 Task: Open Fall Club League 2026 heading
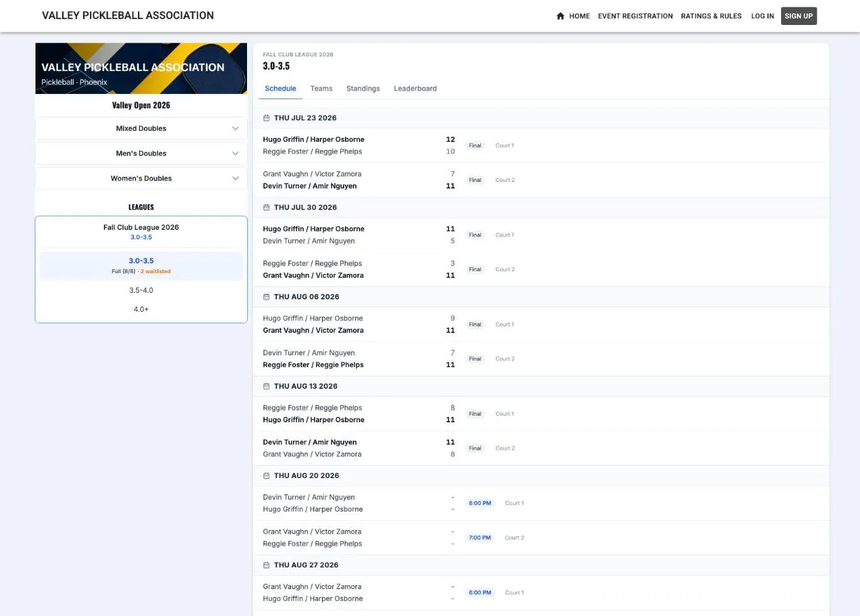pyautogui.click(x=141, y=227)
